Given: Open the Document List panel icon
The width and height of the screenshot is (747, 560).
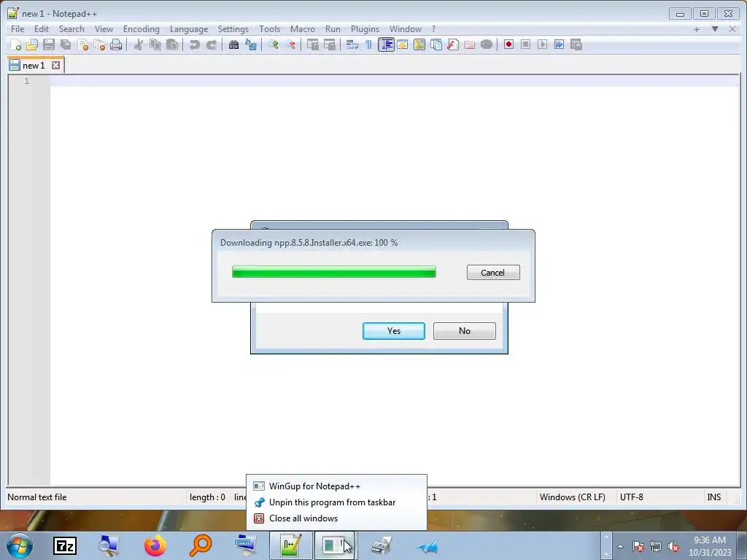Looking at the screenshot, I should 436,44.
